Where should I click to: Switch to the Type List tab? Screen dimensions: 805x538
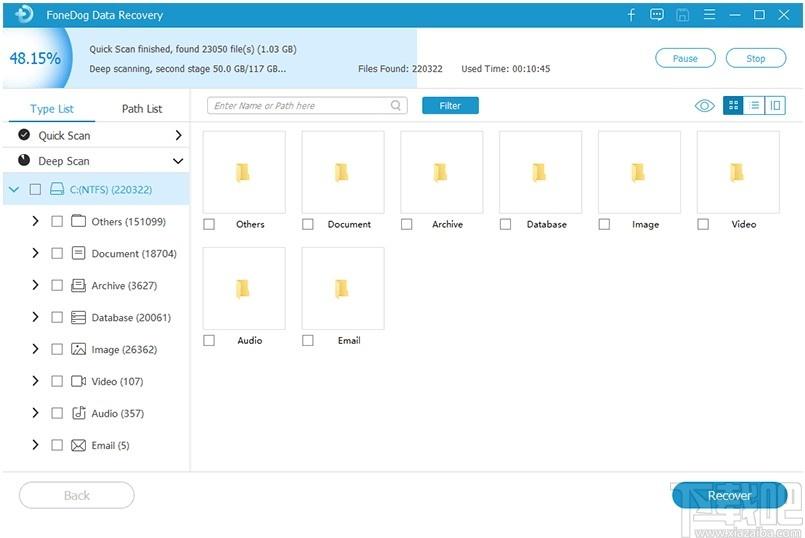pos(52,109)
